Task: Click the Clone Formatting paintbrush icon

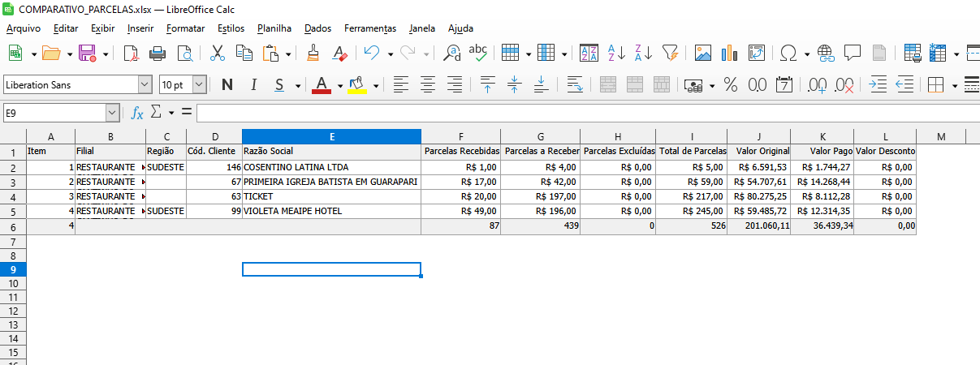Action: [x=313, y=54]
